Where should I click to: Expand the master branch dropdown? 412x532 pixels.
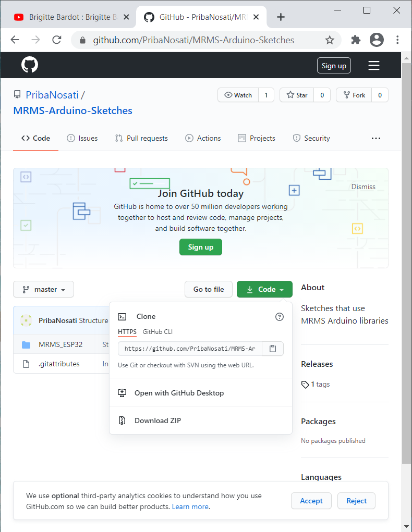pyautogui.click(x=44, y=289)
